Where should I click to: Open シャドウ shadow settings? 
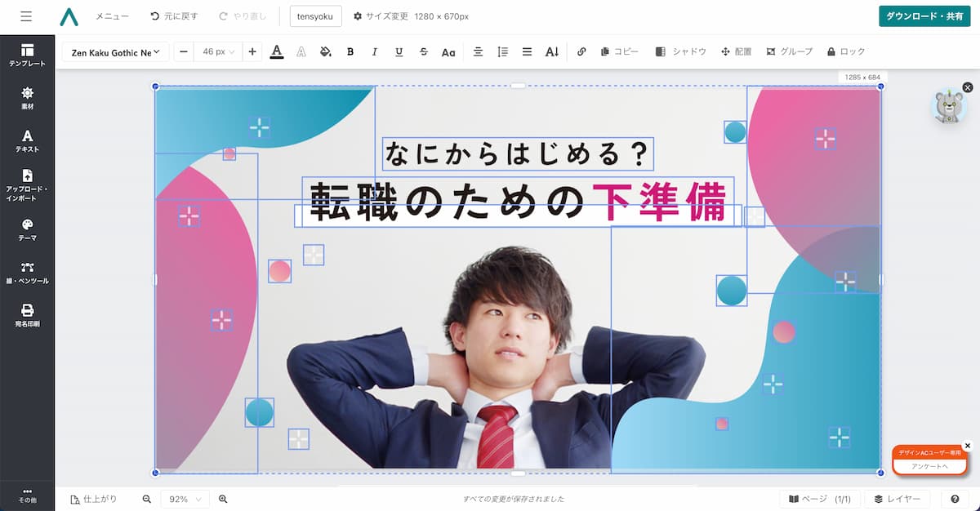click(681, 51)
